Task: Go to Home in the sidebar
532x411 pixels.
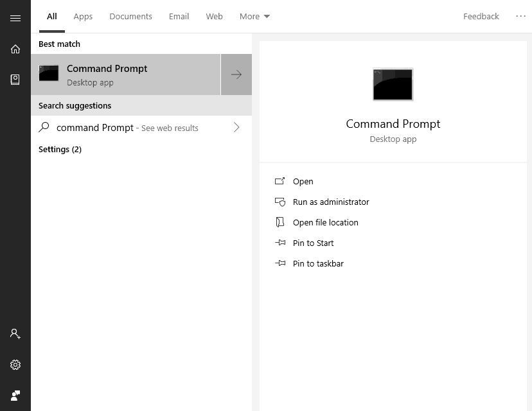Action: tap(15, 49)
